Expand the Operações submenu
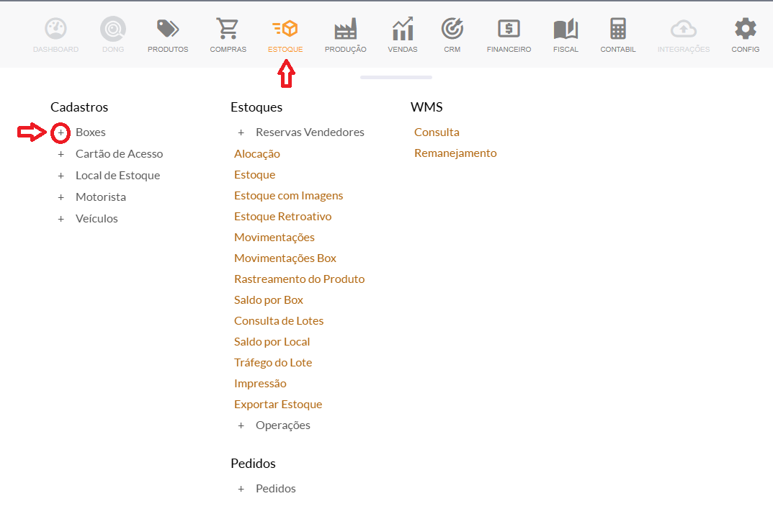Viewport: 773px width, 532px height. click(241, 425)
